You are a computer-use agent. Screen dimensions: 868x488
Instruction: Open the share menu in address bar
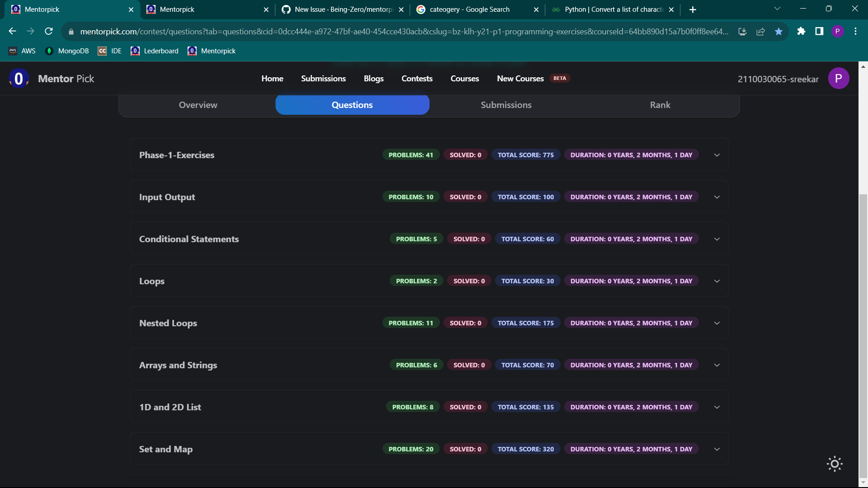(760, 31)
